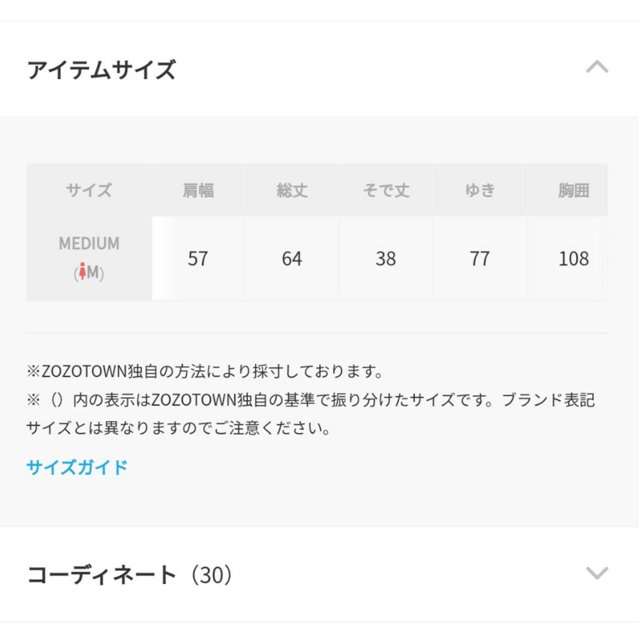The height and width of the screenshot is (644, 644).
Task: Click the ゆき column header
Action: 479,190
